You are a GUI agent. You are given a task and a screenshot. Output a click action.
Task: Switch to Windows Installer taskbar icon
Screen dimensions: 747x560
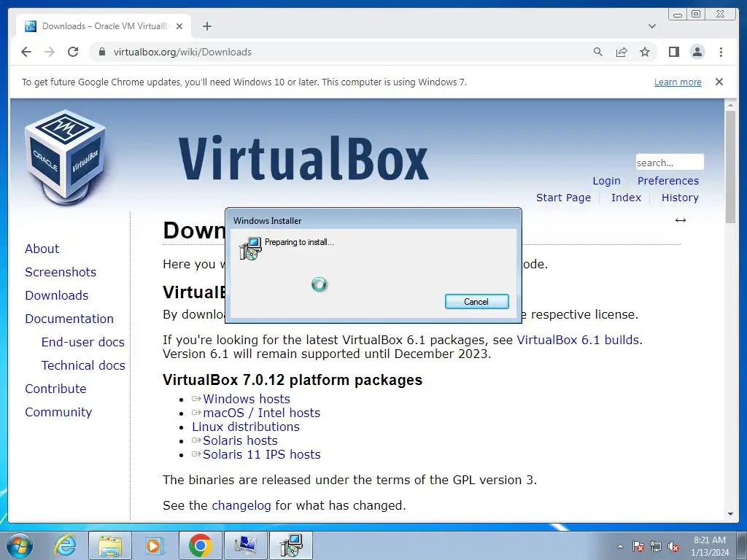click(x=290, y=545)
